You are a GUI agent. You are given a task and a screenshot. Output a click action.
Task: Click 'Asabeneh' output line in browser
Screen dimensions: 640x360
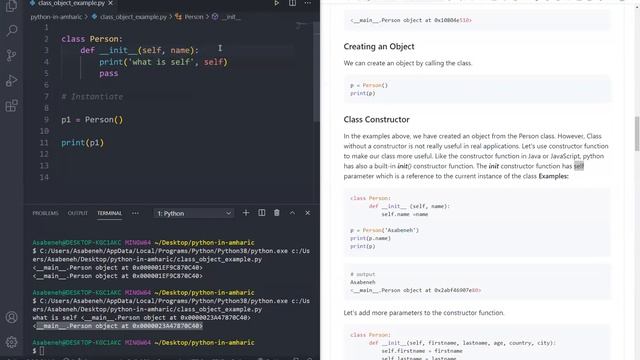click(x=362, y=282)
